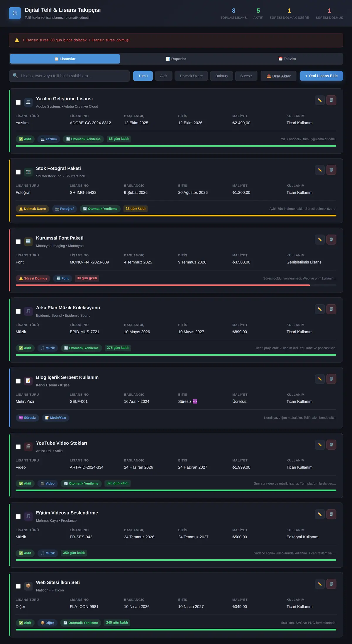Select the Arka Plan Müzik Koleksiyonu checkbox

coord(18,311)
